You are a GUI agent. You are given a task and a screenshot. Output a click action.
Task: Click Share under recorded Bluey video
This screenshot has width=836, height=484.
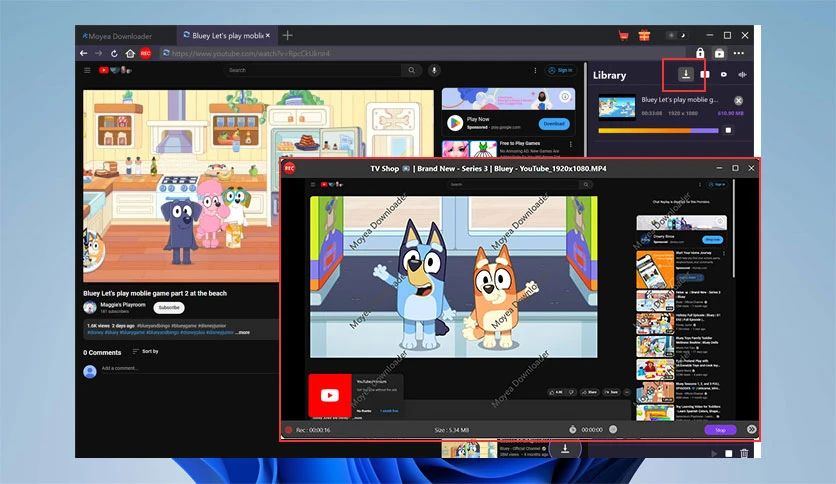point(590,392)
